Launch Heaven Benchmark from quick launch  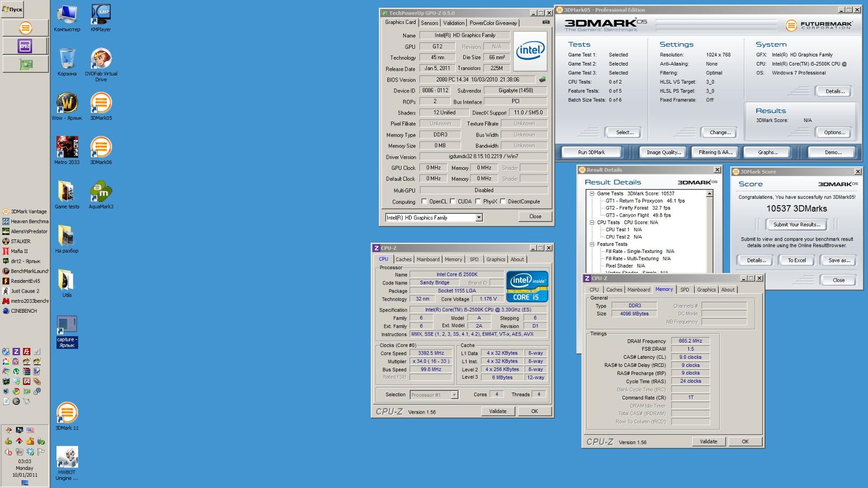click(x=25, y=221)
